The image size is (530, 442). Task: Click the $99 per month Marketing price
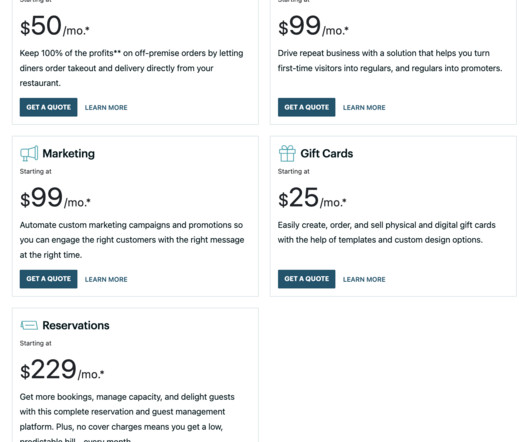coord(55,197)
